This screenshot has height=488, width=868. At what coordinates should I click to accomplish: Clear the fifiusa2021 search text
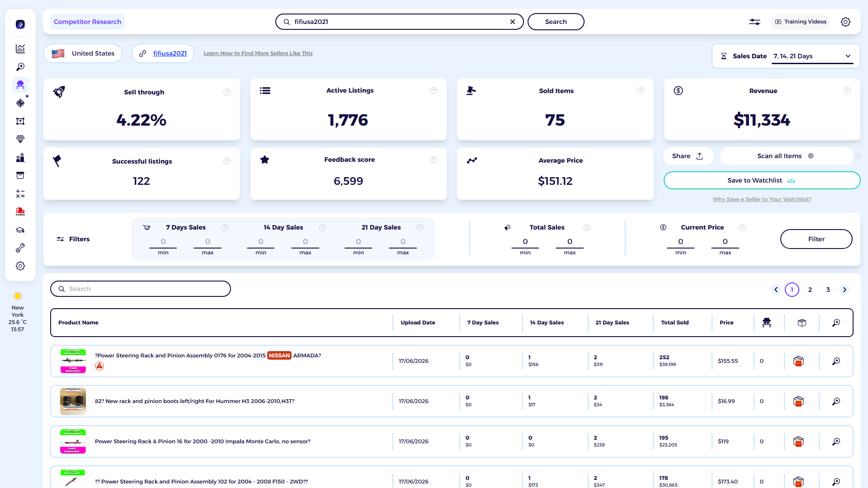coord(513,22)
